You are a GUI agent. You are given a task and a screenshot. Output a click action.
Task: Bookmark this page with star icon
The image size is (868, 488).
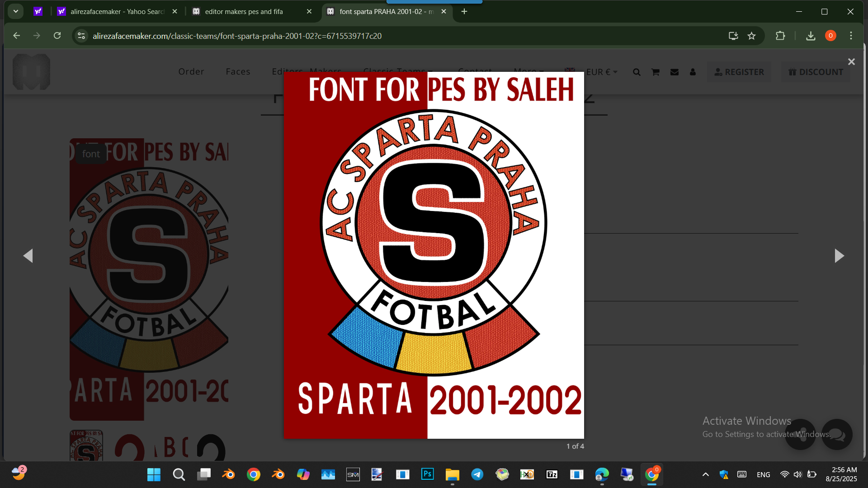(x=751, y=36)
